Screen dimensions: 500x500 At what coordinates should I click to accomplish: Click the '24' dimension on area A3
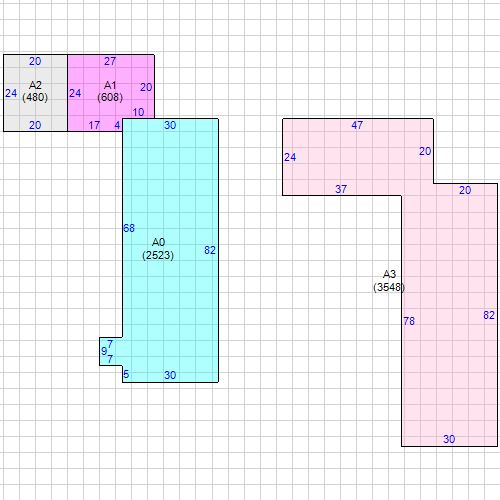[290, 157]
